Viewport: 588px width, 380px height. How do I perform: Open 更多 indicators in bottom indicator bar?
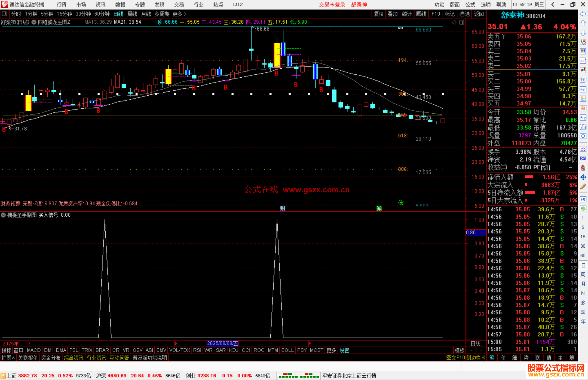(331, 350)
